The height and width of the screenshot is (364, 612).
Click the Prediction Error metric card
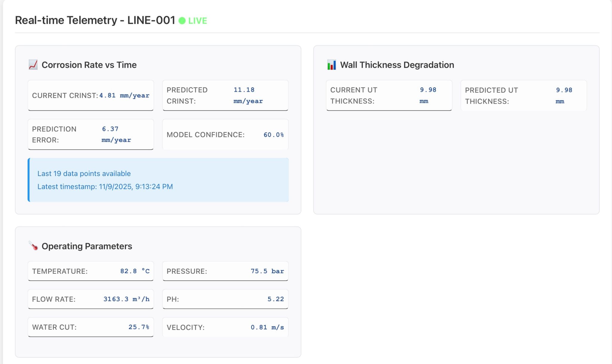(x=91, y=134)
